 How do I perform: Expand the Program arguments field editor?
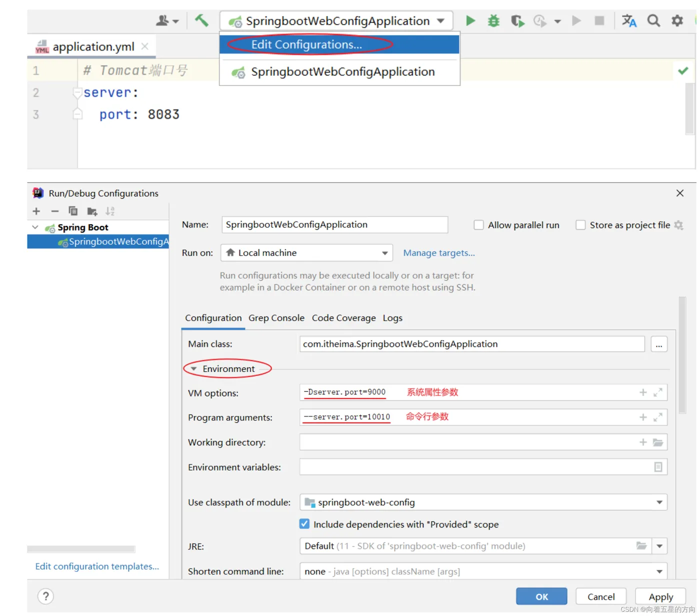[658, 417]
